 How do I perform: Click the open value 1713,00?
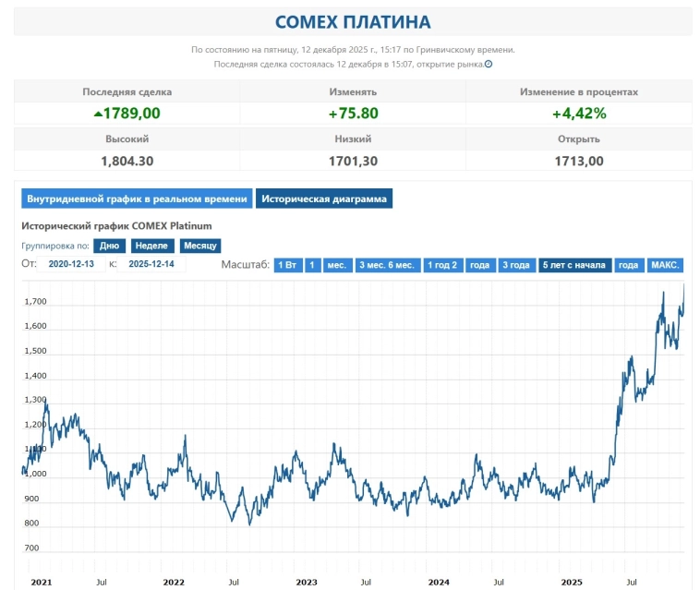(x=579, y=161)
